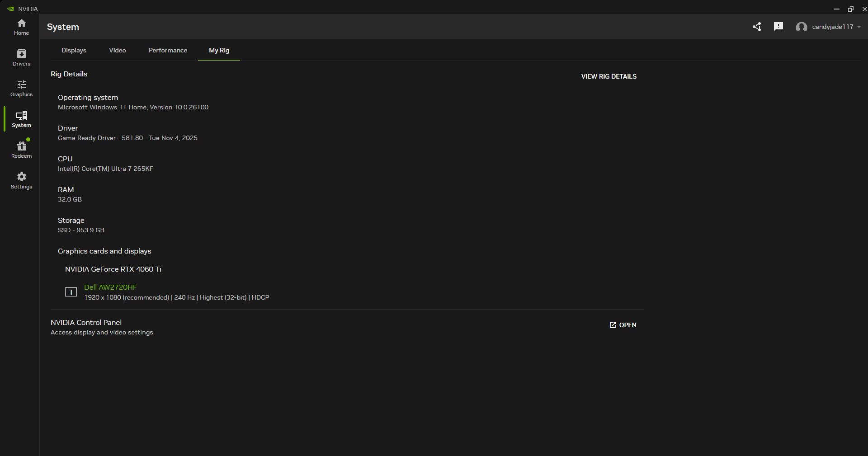This screenshot has width=868, height=456.
Task: Click the Operating system label
Action: [88, 98]
